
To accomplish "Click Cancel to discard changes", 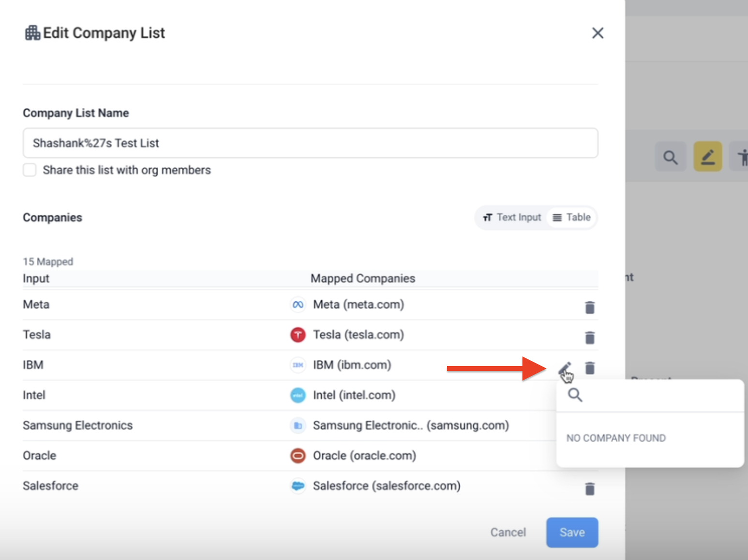I will pyautogui.click(x=508, y=532).
